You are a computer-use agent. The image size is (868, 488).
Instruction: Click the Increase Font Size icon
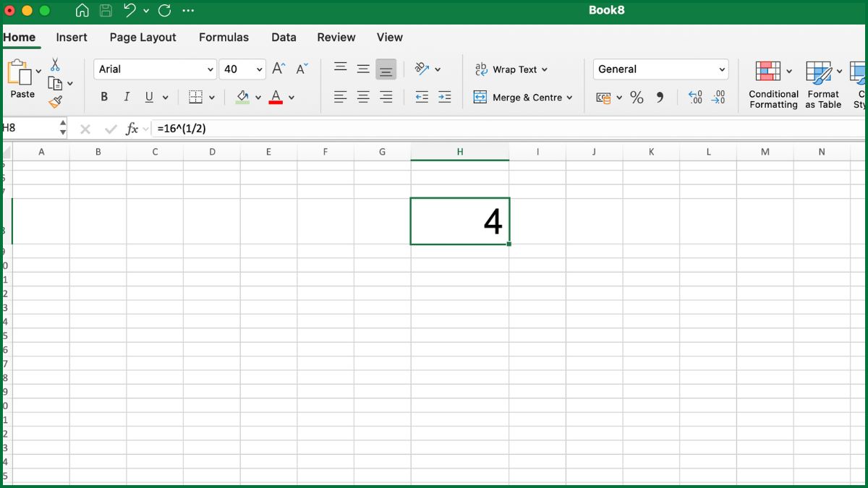[278, 69]
